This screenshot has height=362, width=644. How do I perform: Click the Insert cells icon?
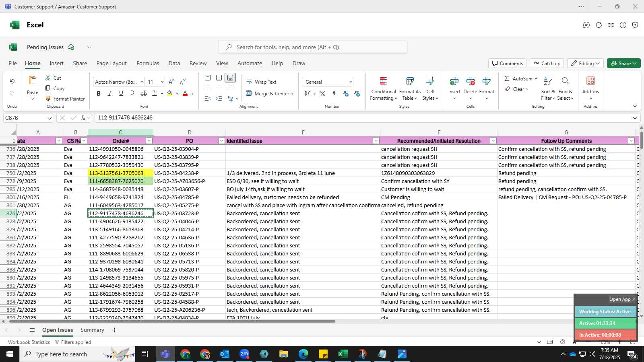pos(454,81)
